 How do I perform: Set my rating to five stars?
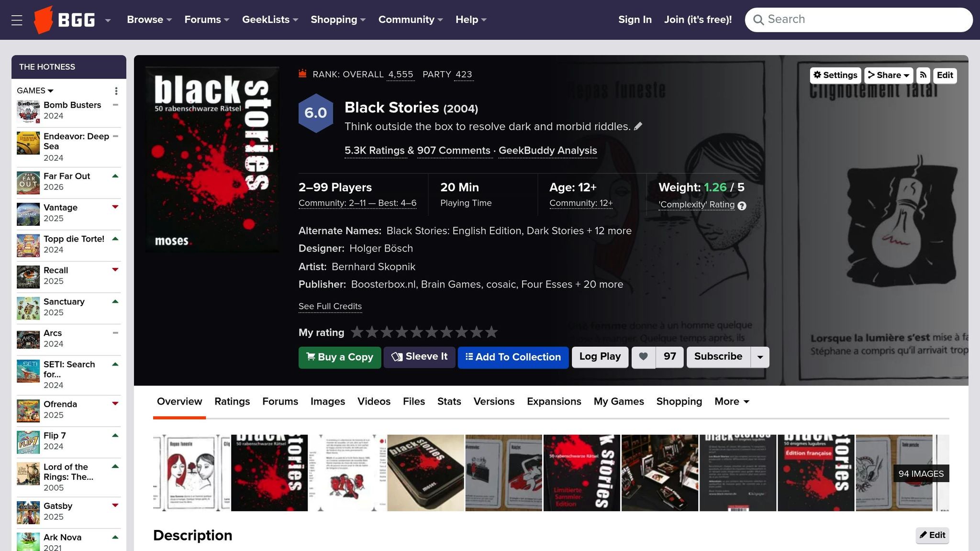pyautogui.click(x=417, y=332)
